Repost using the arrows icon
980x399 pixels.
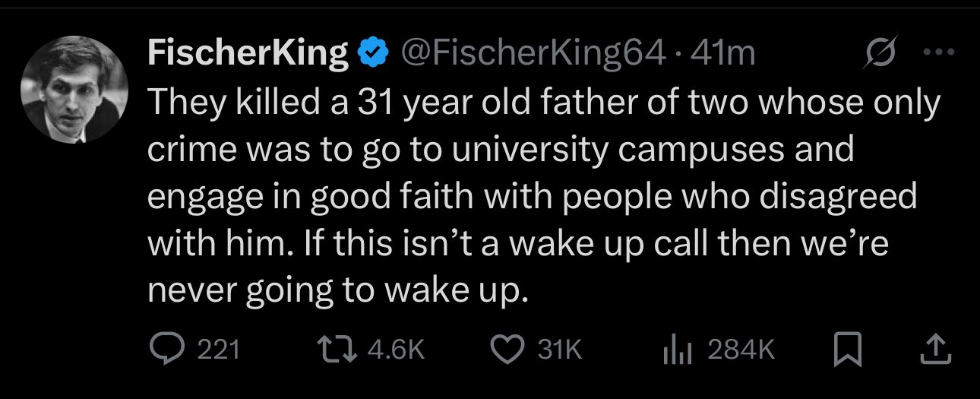click(340, 349)
